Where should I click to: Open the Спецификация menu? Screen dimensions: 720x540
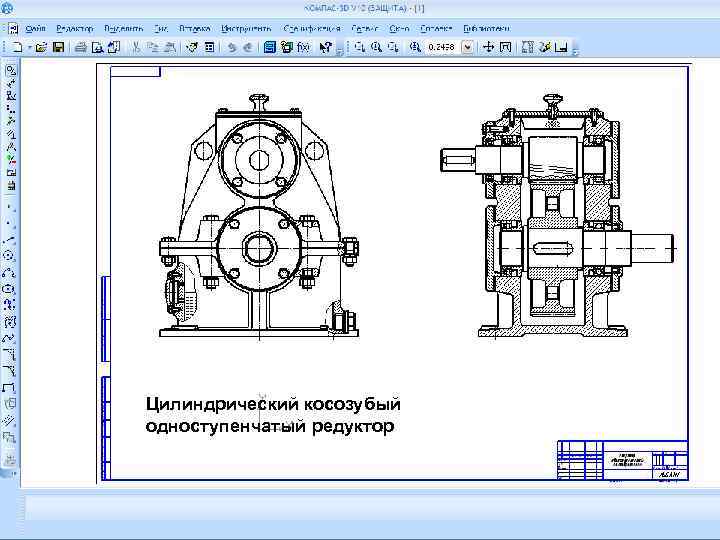(x=312, y=28)
